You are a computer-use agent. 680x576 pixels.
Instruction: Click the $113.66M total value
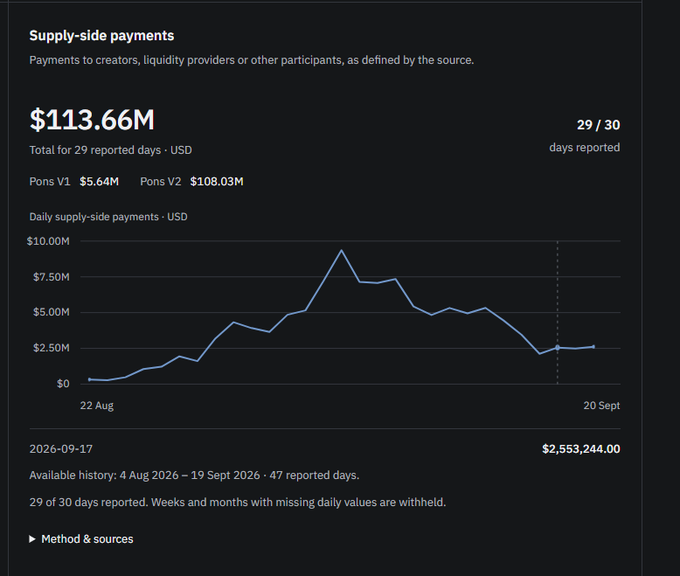coord(92,120)
